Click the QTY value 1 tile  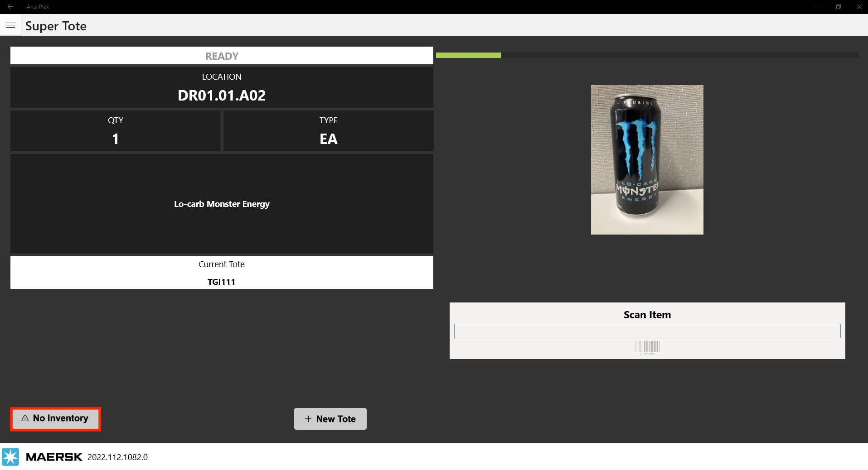116,131
